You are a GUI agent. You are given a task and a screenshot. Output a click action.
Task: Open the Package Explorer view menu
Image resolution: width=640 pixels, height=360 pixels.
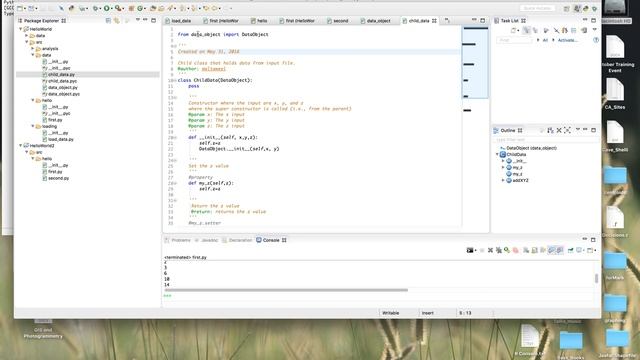tap(138, 20)
